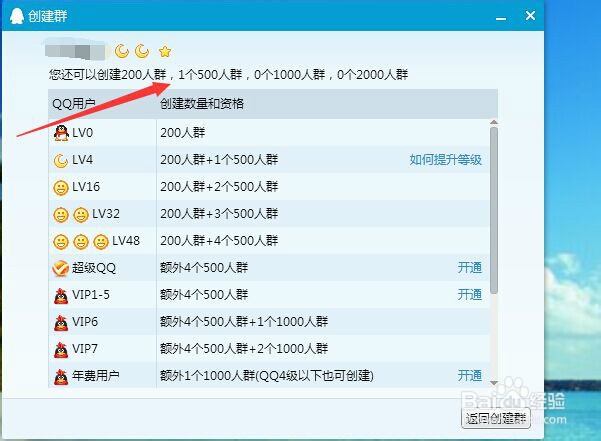Click the red penguin icon beside VIP6

(x=61, y=323)
